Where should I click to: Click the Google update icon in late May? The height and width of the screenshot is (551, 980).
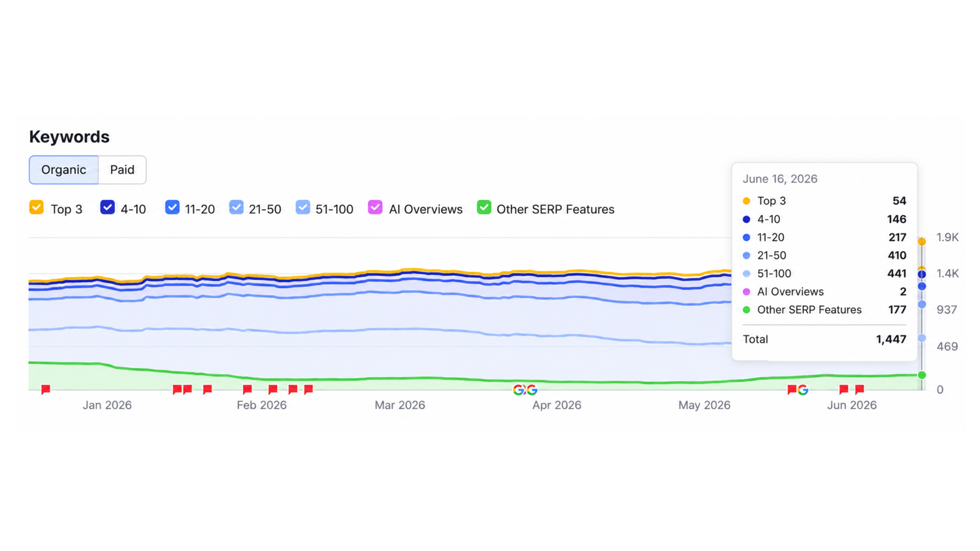tap(803, 390)
